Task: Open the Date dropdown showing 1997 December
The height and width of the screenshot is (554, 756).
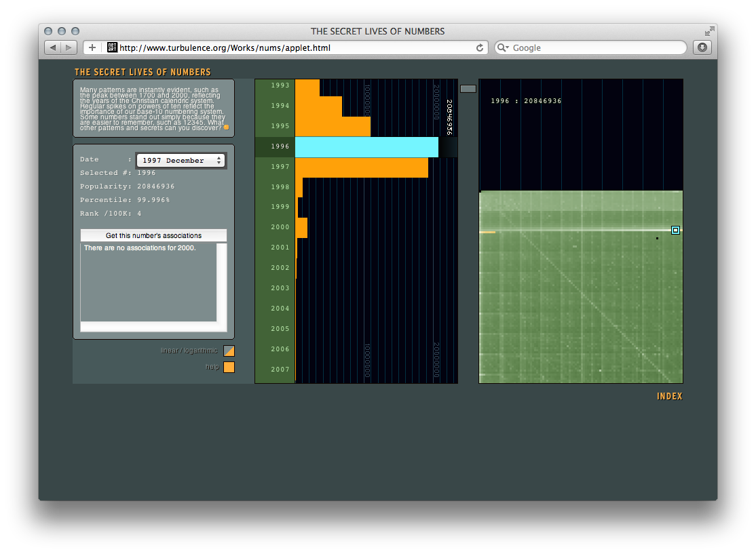Action: pyautogui.click(x=181, y=161)
